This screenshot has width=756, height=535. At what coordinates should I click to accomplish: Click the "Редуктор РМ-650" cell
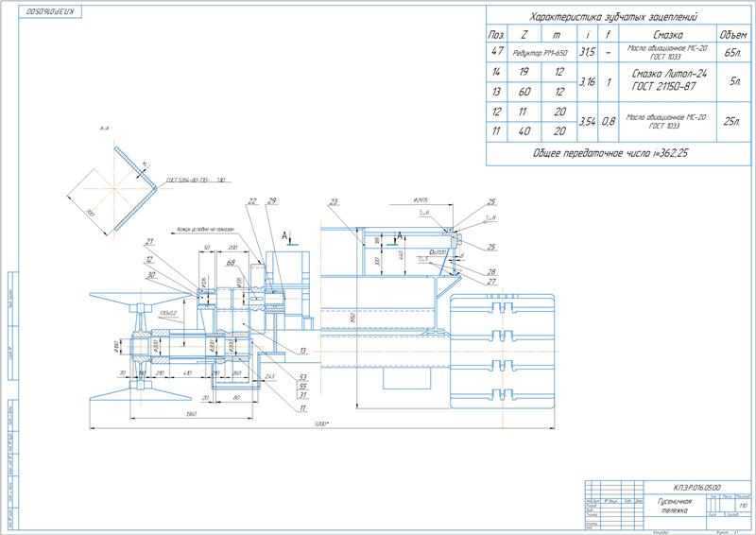[541, 53]
